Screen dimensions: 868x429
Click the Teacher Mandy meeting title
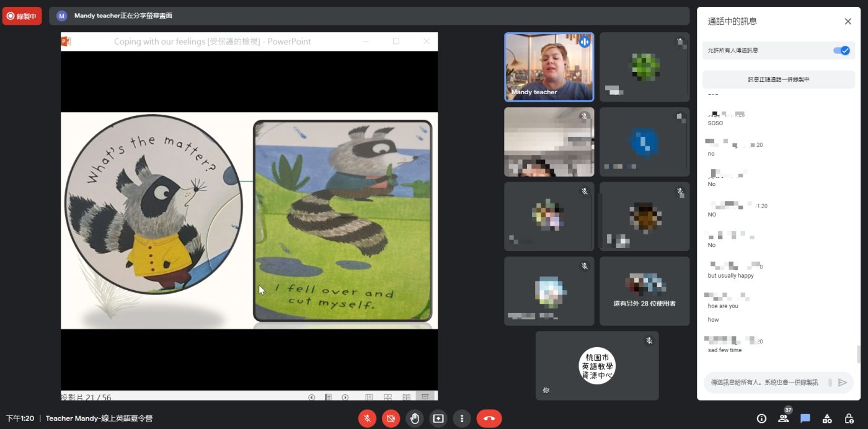pos(99,418)
